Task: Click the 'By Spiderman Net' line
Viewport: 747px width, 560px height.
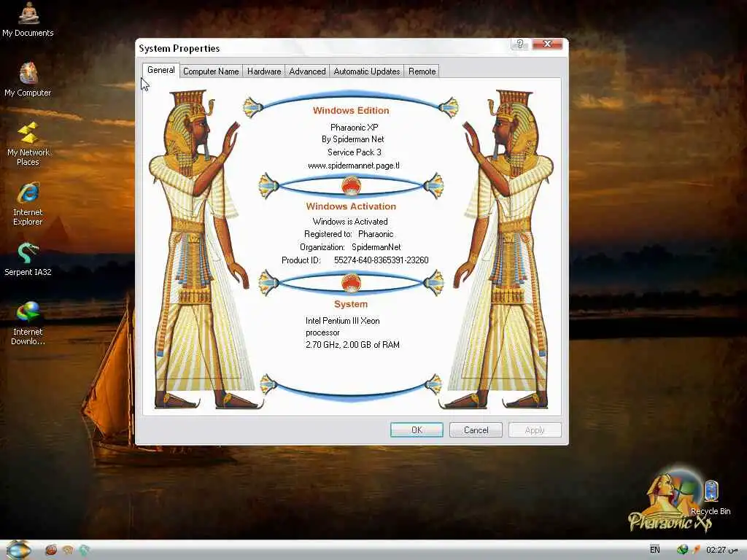Action: (x=352, y=139)
